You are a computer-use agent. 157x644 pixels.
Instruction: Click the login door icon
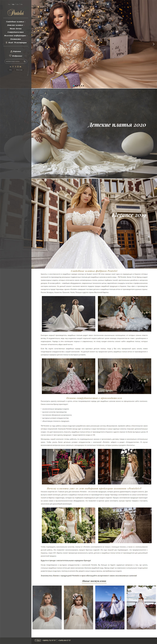(x=6, y=43)
